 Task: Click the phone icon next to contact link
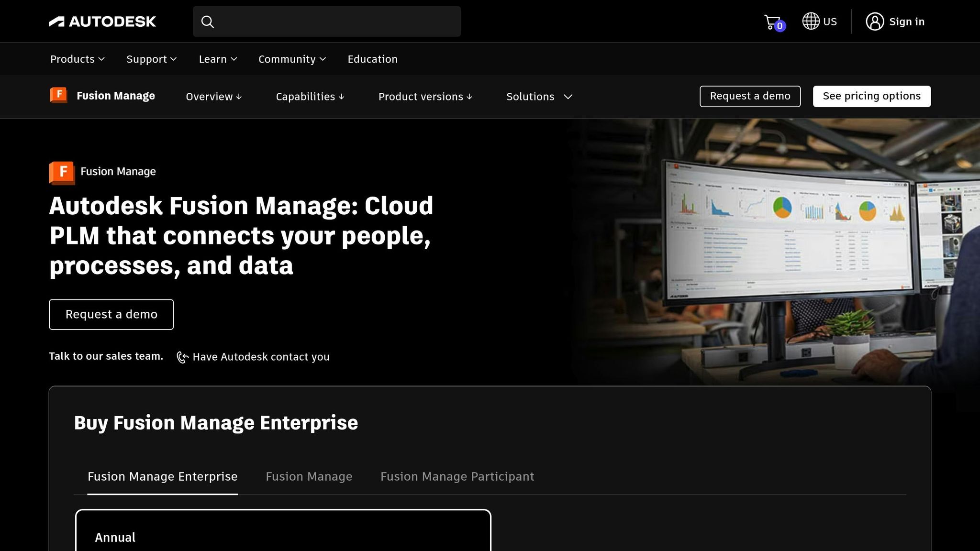pos(182,357)
